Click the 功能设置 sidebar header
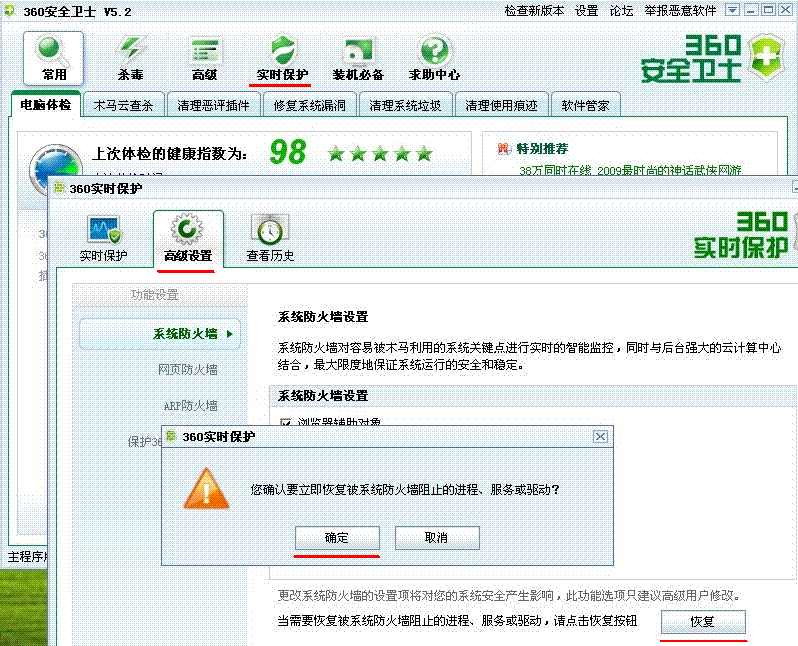This screenshot has width=798, height=646. (154, 295)
